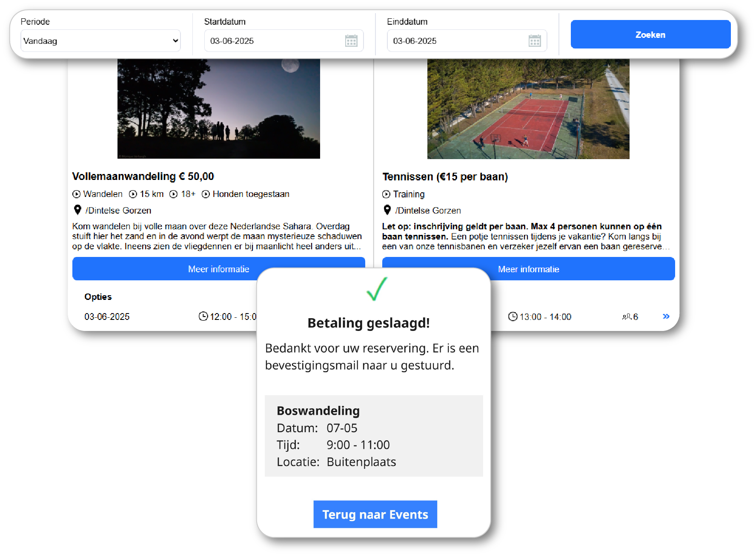Click the Tijd value 9:00 - 11:00
This screenshot has height=556, width=756.
358,445
